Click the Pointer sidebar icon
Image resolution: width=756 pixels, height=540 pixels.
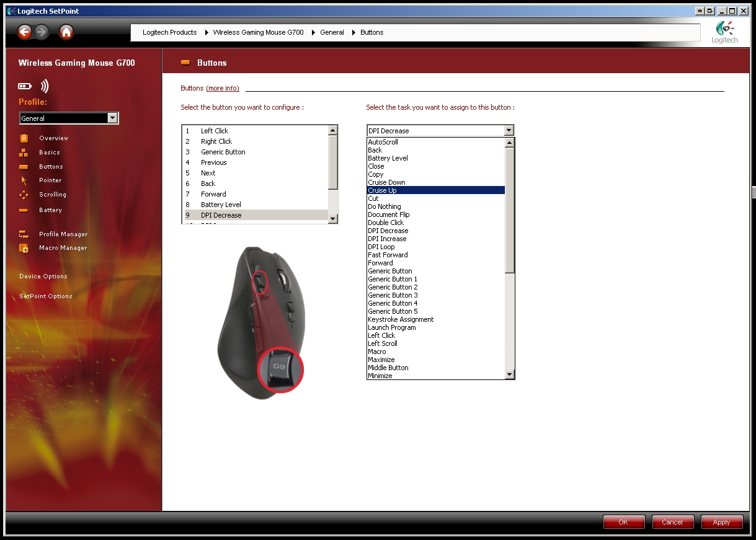click(24, 180)
